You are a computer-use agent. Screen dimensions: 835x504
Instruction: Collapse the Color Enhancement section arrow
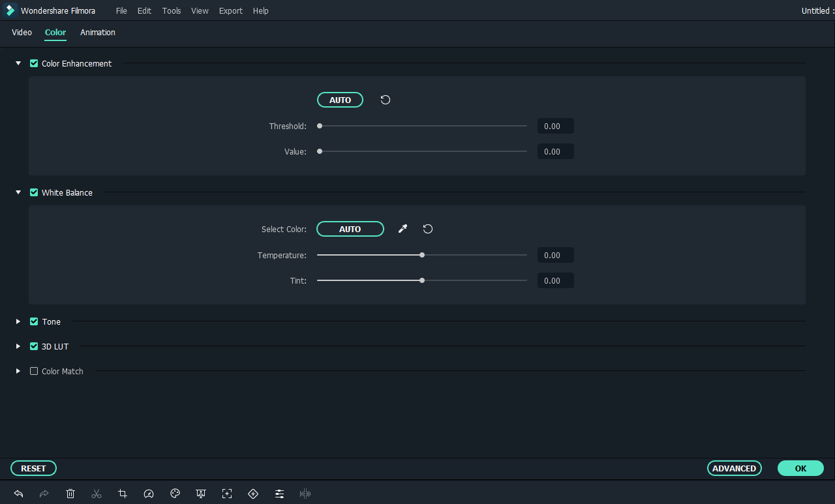18,63
